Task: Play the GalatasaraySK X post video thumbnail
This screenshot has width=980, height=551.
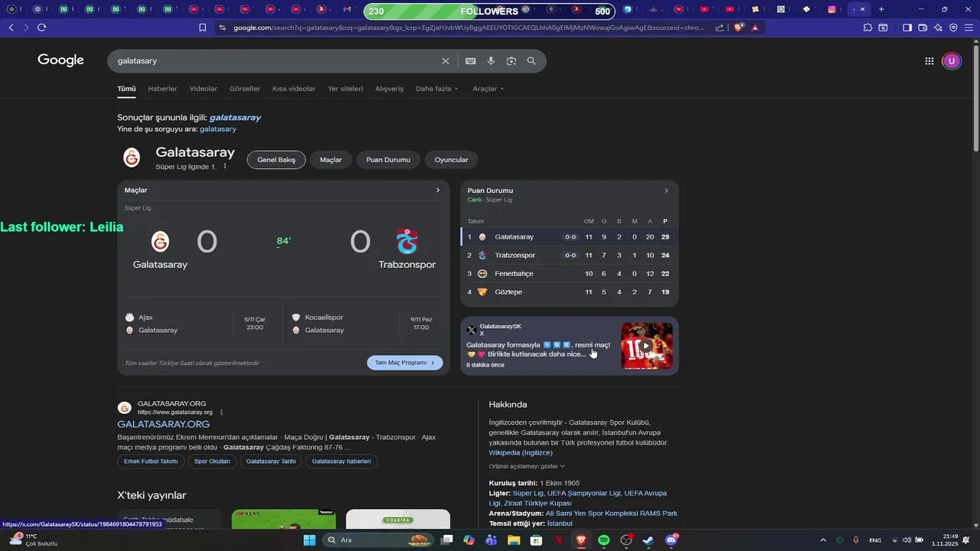Action: 647,346
